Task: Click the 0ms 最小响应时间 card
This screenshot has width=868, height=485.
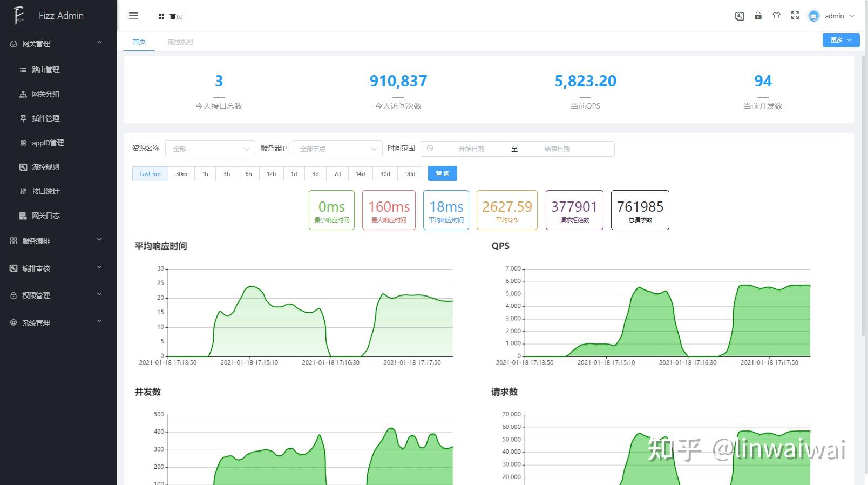Action: (331, 210)
